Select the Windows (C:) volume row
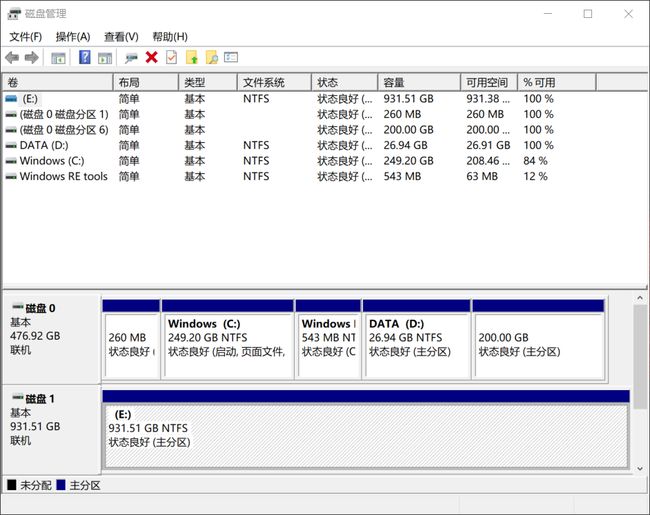The width and height of the screenshot is (650, 515). [298, 161]
